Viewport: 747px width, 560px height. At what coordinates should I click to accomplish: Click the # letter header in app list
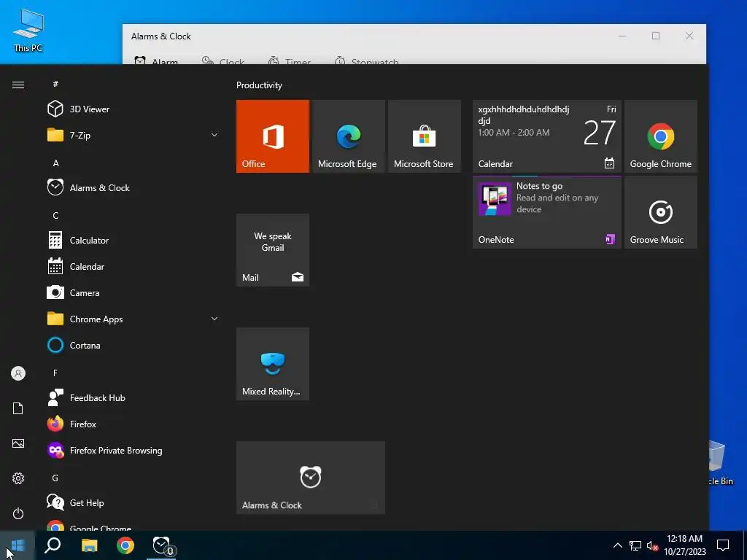tap(55, 84)
